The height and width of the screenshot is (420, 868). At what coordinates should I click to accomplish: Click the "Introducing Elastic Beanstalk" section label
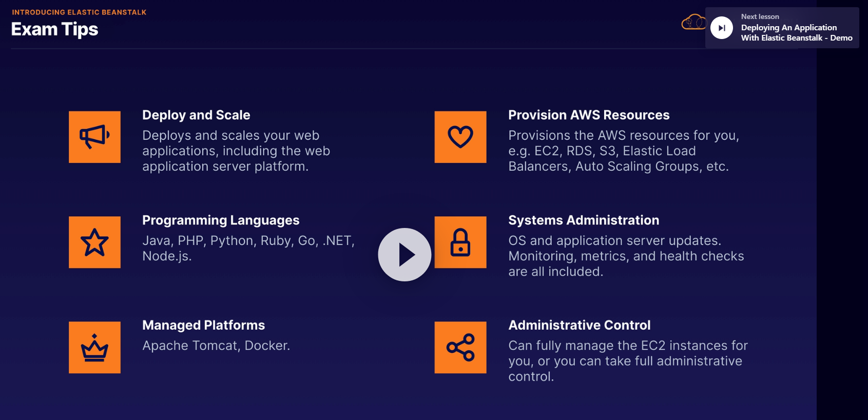[x=79, y=12]
